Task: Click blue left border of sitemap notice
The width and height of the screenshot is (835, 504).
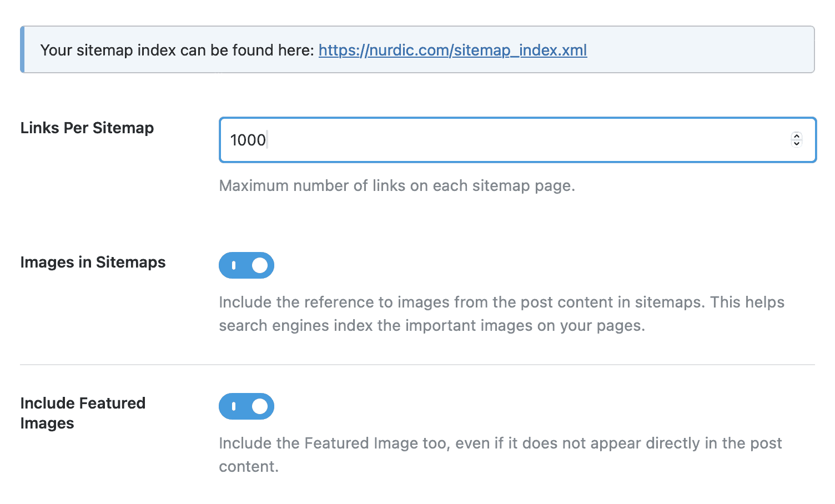Action: coord(22,49)
